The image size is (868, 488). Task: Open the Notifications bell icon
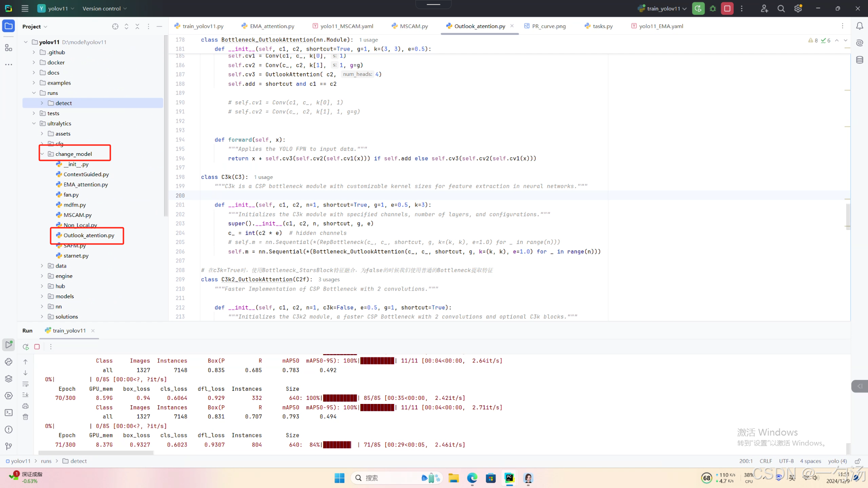coord(859,26)
